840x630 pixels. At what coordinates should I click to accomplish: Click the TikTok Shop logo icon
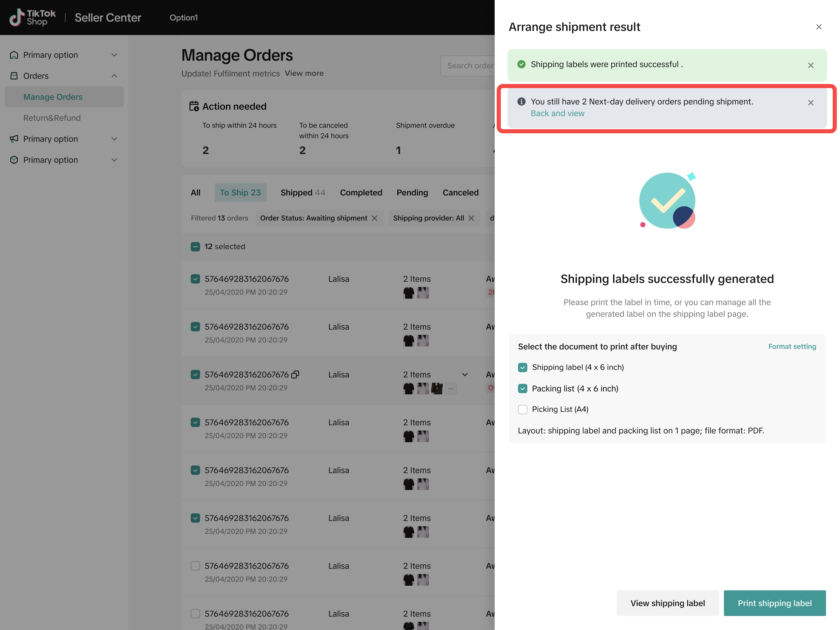click(x=17, y=17)
